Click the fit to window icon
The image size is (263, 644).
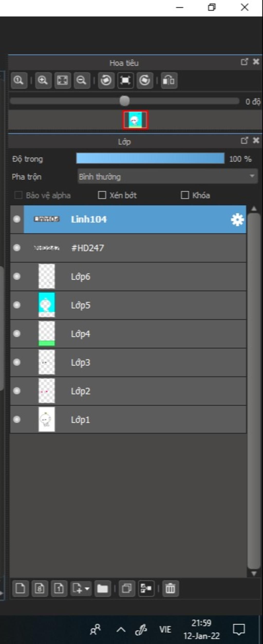click(x=62, y=80)
